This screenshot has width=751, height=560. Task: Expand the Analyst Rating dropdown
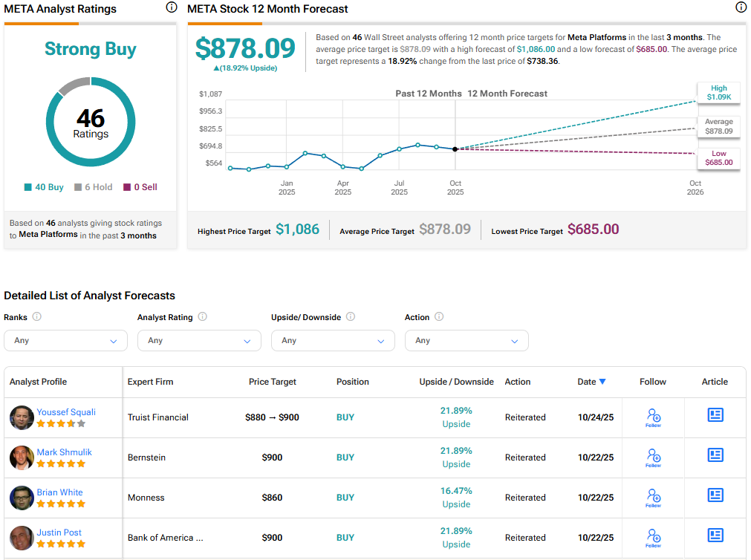pyautogui.click(x=199, y=340)
